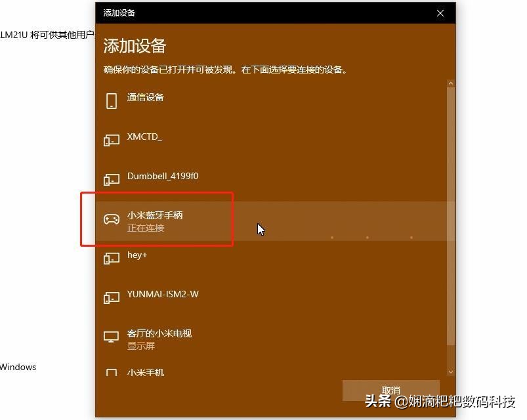Click the scrollbar down arrow

450,371
